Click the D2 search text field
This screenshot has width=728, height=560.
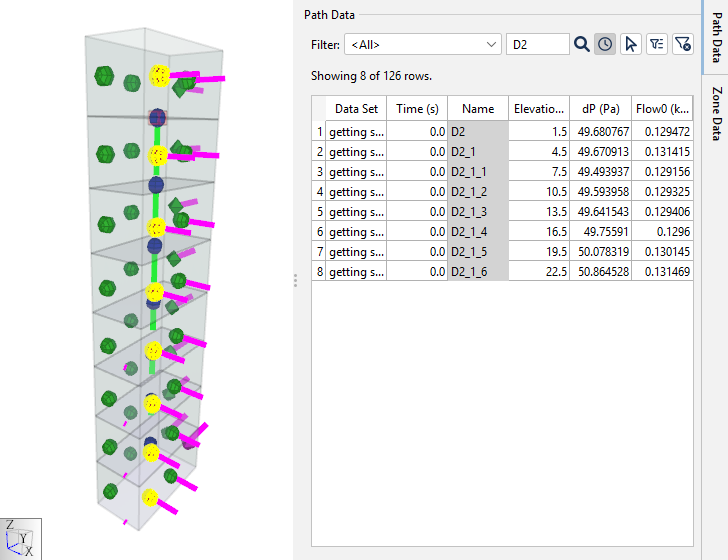click(537, 44)
